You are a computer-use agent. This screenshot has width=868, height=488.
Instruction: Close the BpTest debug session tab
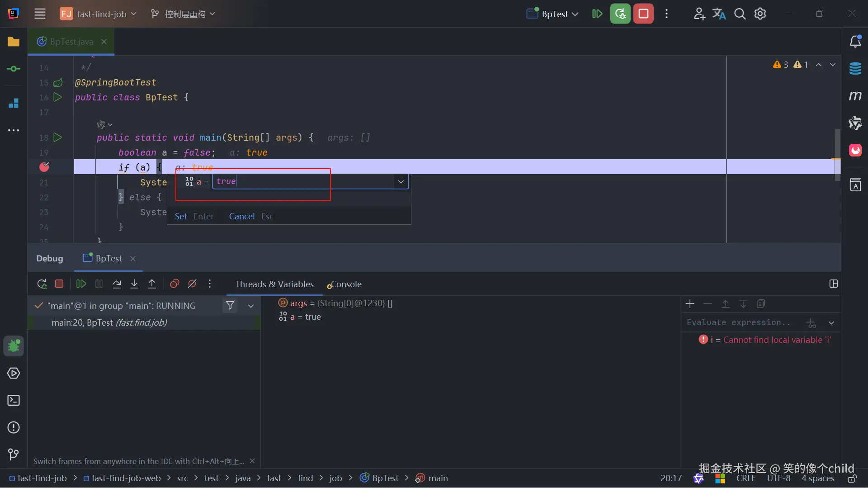pos(133,258)
